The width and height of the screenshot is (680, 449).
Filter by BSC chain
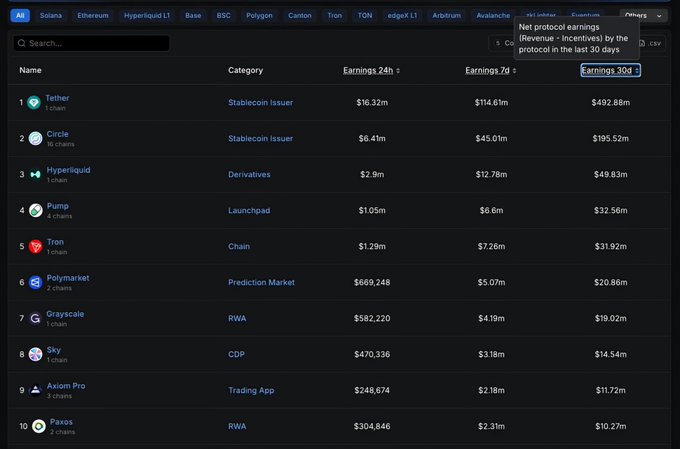pos(223,16)
